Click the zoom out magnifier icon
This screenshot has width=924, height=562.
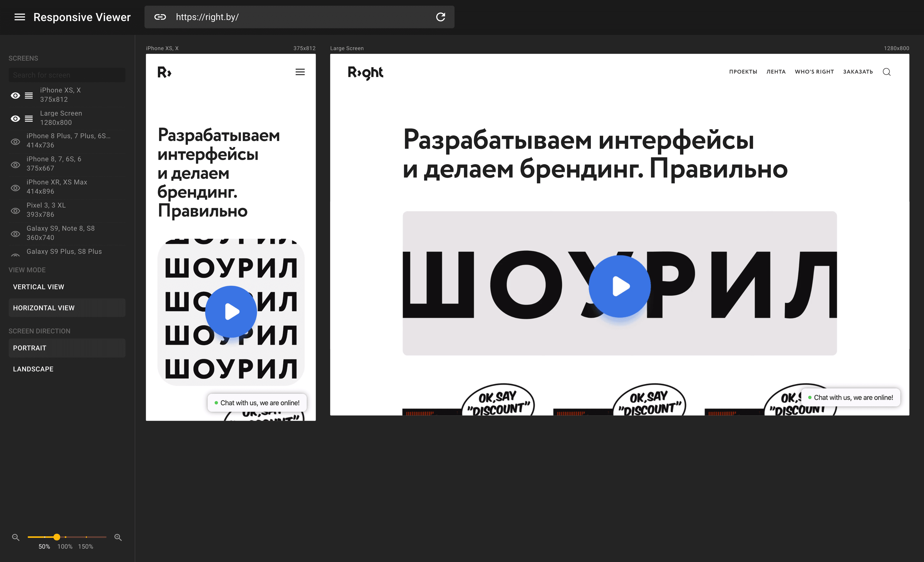pos(15,537)
